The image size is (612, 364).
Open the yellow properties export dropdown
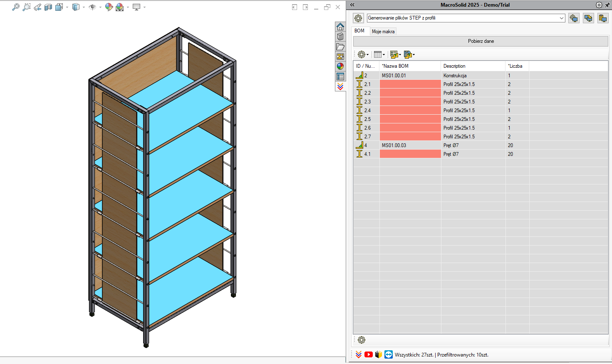tap(396, 54)
